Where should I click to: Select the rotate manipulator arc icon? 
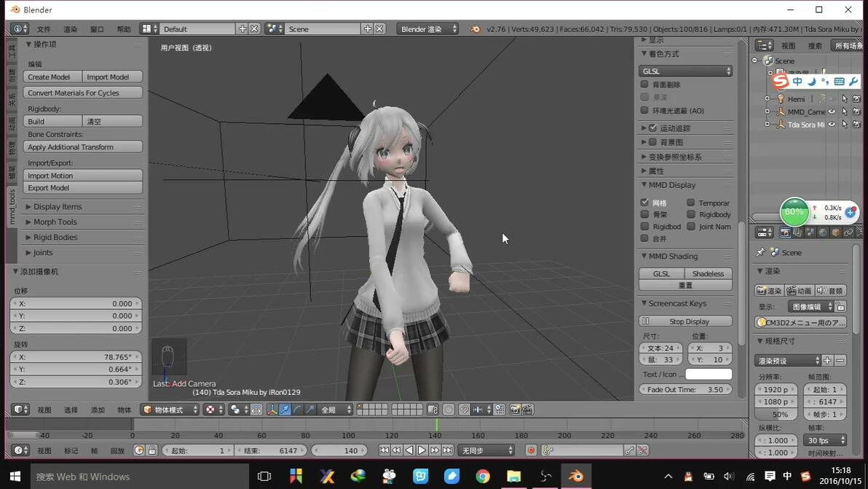point(297,410)
